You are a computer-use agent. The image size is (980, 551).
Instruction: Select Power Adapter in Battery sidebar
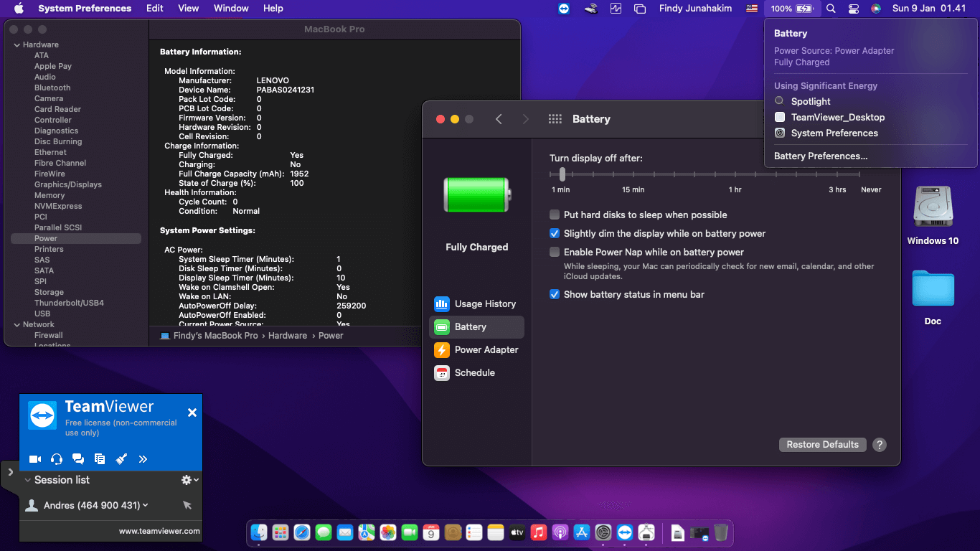[476, 349]
